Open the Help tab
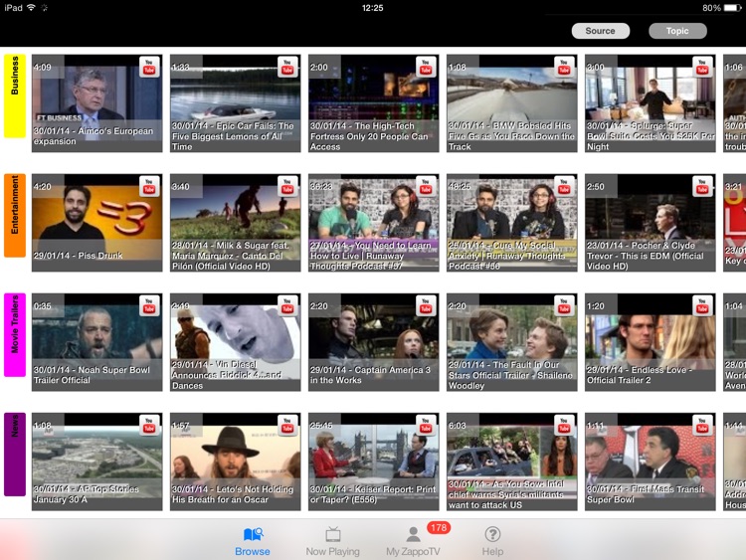 [492, 541]
